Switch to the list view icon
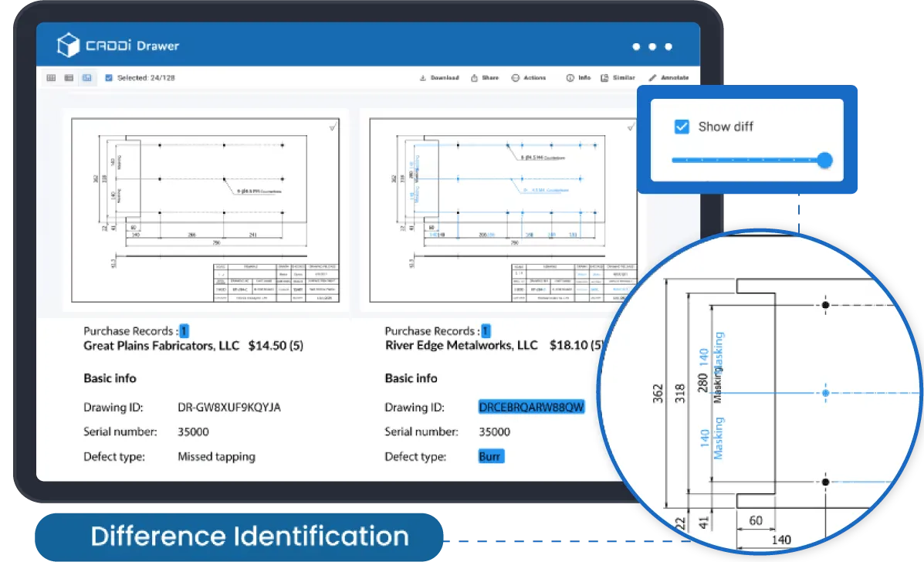The height and width of the screenshot is (562, 924). click(x=69, y=78)
